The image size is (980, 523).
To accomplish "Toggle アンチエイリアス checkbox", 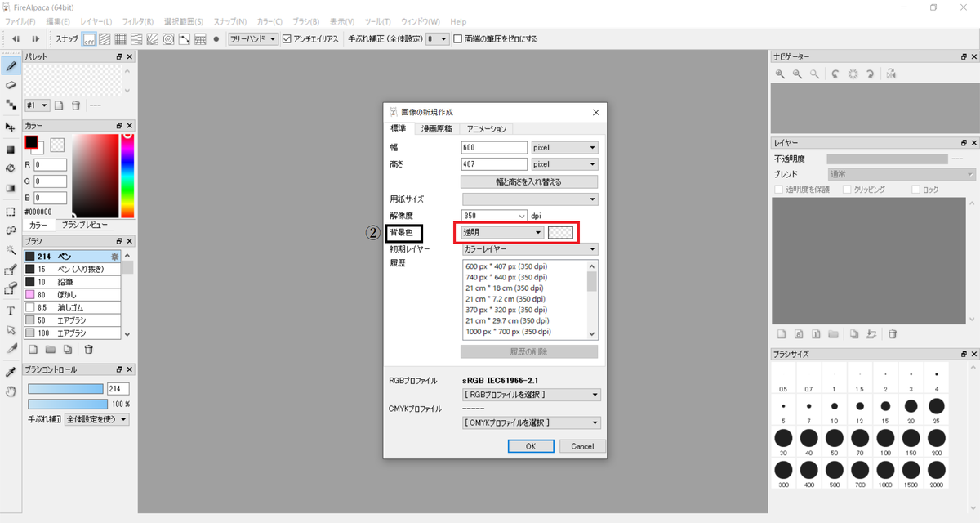I will tap(287, 38).
